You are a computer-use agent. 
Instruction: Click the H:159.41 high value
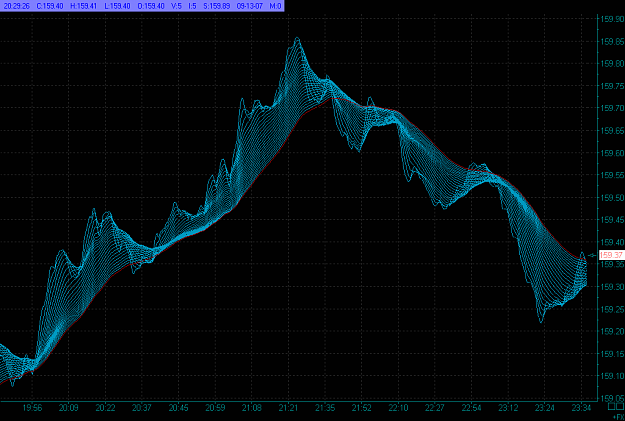[83, 6]
